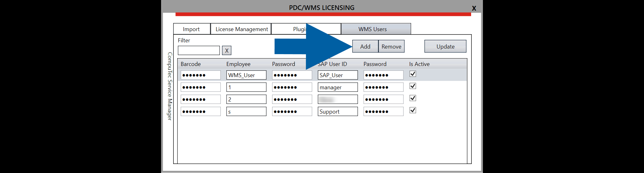Click employee password field in Support row
Image resolution: width=644 pixels, height=173 pixels.
point(292,111)
